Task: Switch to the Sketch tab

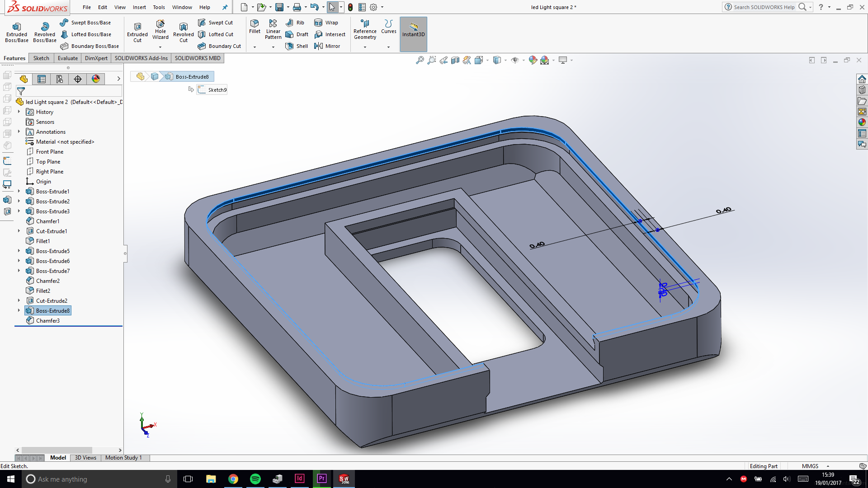Action: tap(41, 58)
